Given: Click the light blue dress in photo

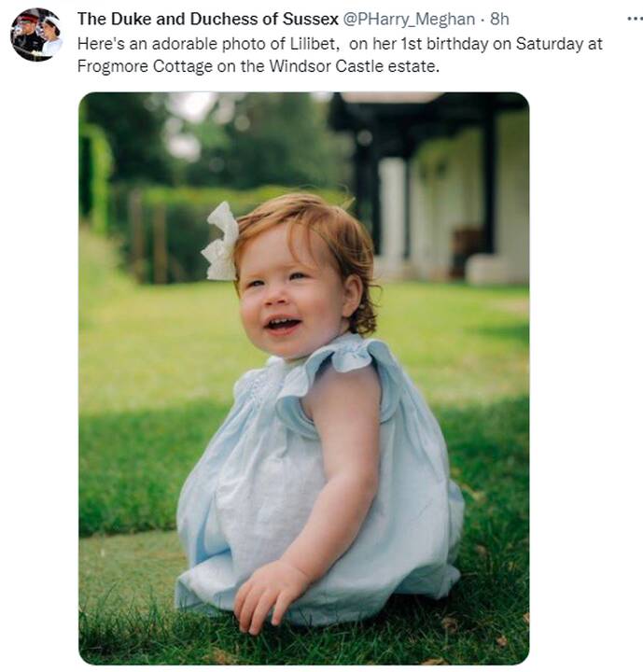Looking at the screenshot, I should pos(317,476).
